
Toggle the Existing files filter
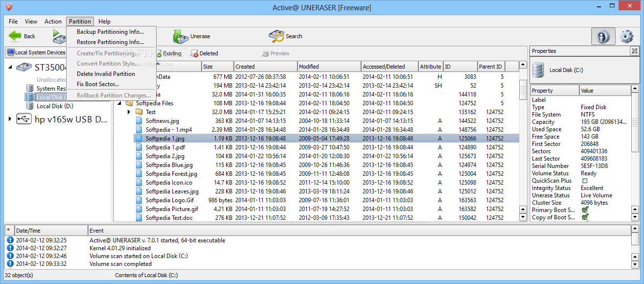coord(169,53)
